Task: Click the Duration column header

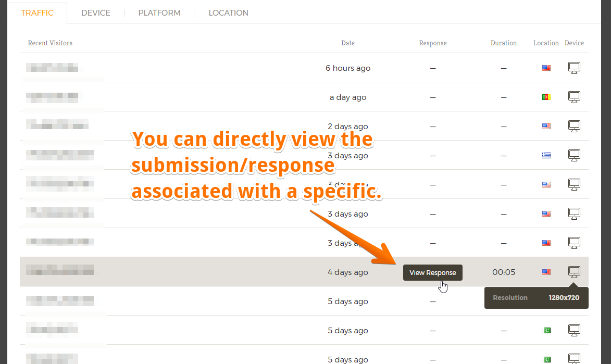Action: tap(504, 43)
